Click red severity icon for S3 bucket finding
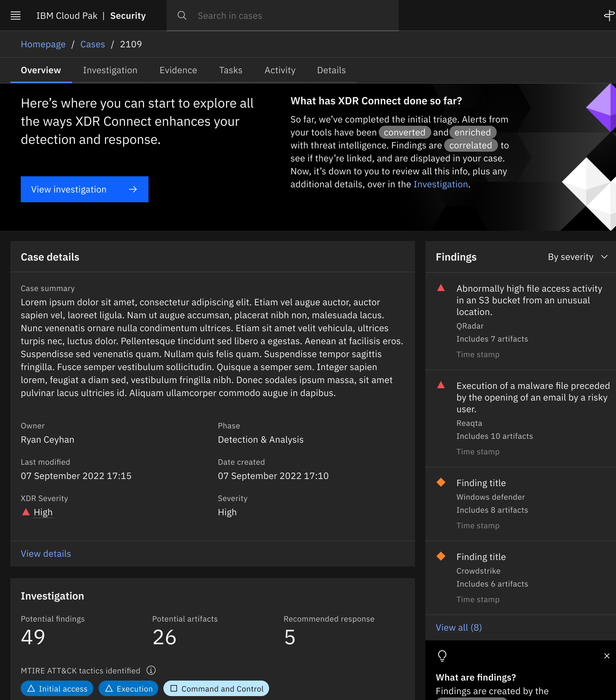Screen dimensions: 616x700 441,288
